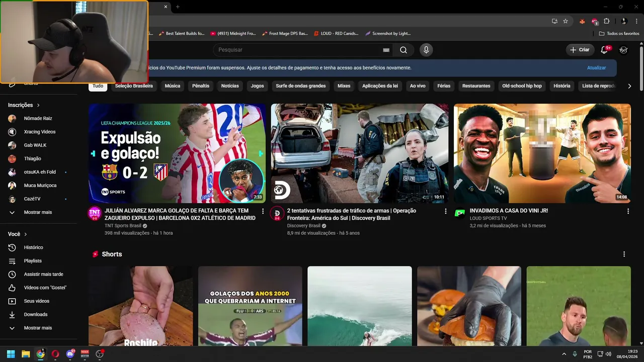Open Screenshot by Lightshot bookmark
Screen dimensions: 644x362
pos(388,33)
